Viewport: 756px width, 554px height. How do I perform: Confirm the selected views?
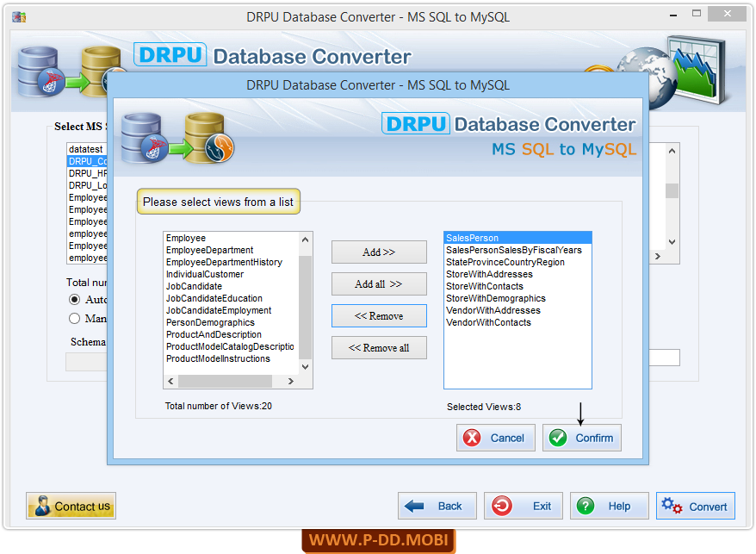tap(582, 438)
